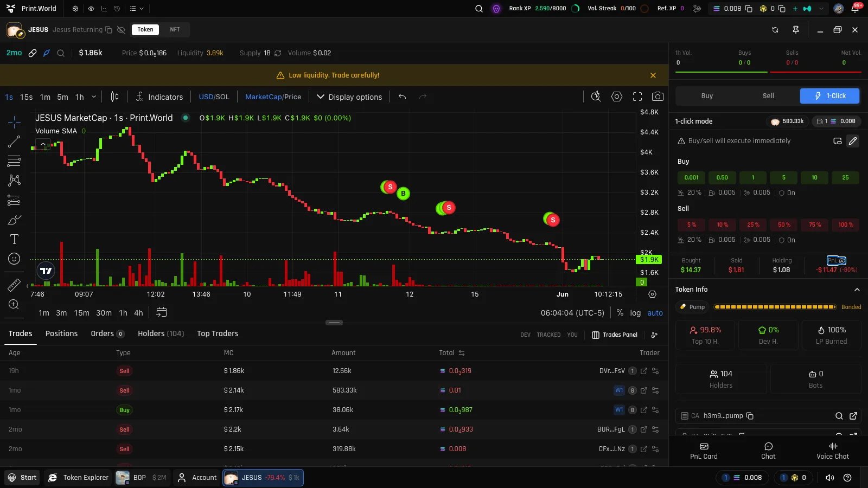Toggle log scale on chart
The width and height of the screenshot is (868, 488).
click(635, 313)
